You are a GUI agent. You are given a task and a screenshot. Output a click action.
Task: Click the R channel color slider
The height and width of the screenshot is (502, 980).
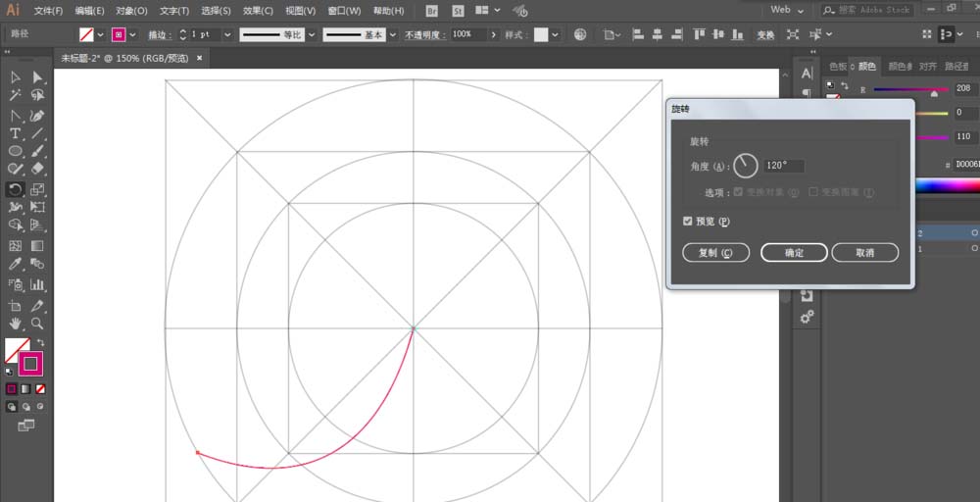[x=910, y=89]
